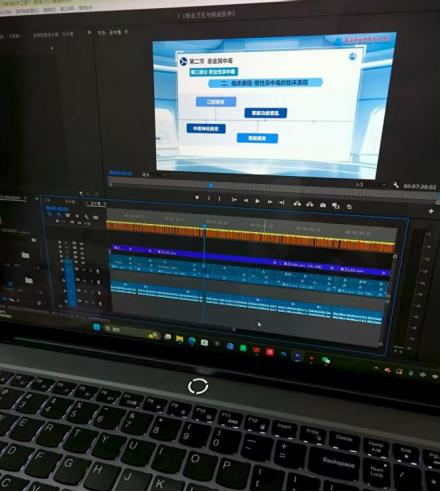Open the Program Monitor wrench settings
Image resolution: width=441 pixels, height=492 pixels.
(396, 185)
